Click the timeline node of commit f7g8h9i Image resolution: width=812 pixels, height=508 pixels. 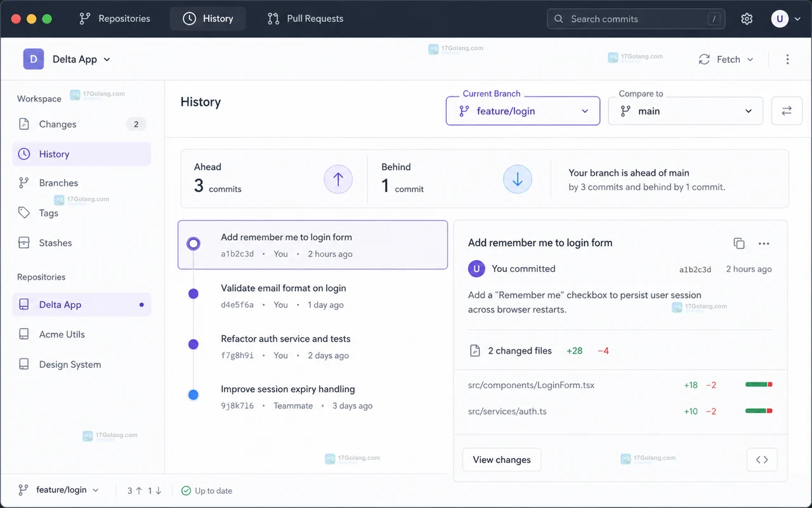[x=193, y=344]
